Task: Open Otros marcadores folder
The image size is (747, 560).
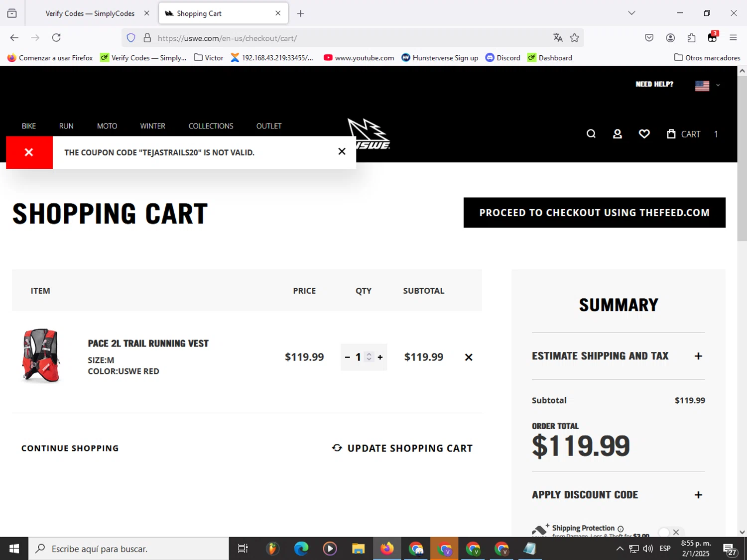Action: (x=707, y=58)
